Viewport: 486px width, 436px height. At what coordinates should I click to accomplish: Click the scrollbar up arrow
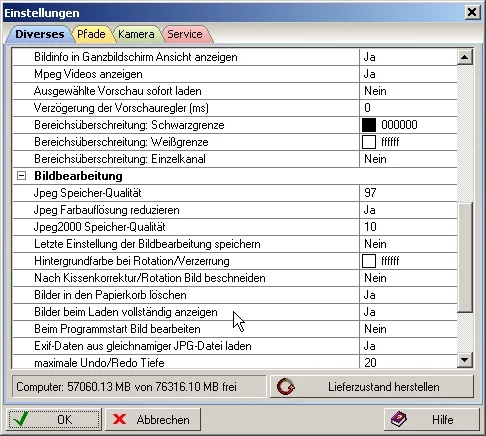(465, 57)
